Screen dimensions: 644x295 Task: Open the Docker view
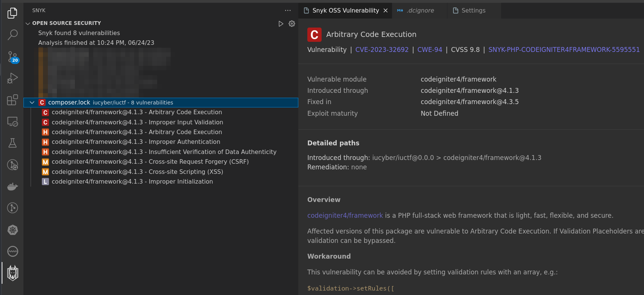pos(12,187)
